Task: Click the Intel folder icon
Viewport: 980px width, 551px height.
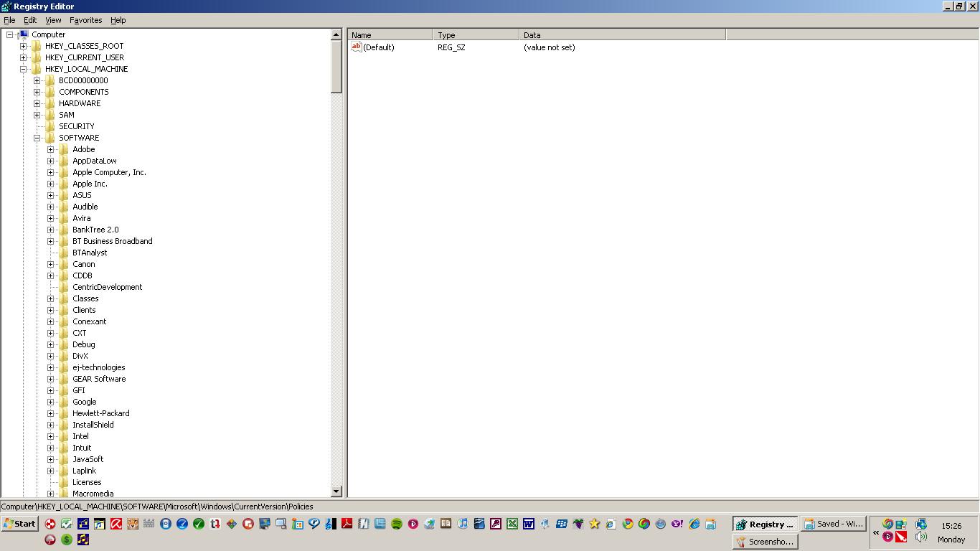Action: click(63, 436)
